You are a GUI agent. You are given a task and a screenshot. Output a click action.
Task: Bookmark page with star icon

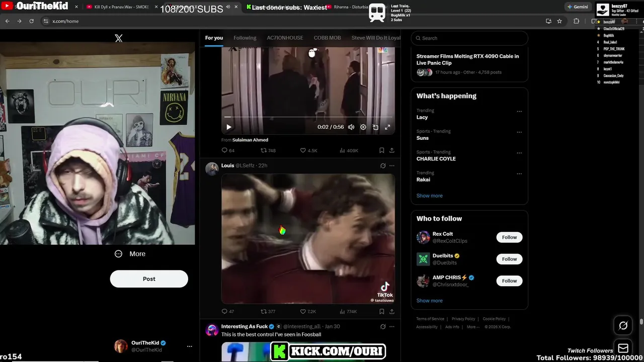559,21
